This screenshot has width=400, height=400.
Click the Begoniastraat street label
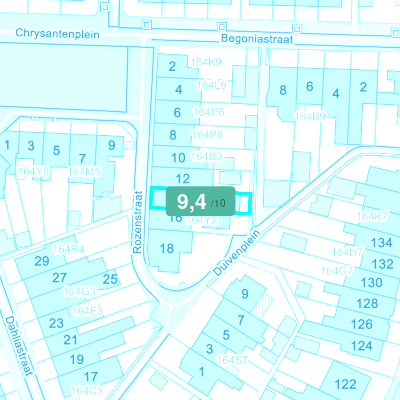(257, 39)
